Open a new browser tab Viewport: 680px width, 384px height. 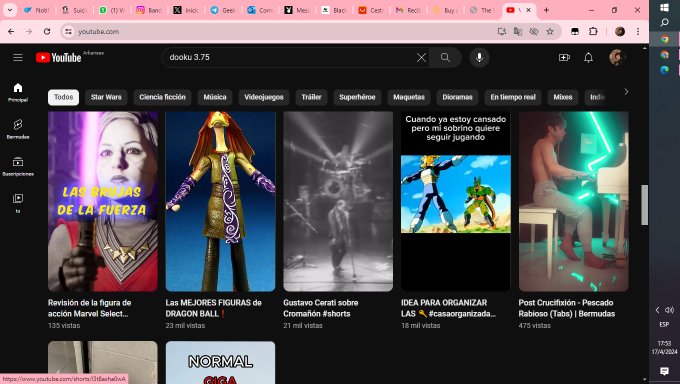point(546,10)
